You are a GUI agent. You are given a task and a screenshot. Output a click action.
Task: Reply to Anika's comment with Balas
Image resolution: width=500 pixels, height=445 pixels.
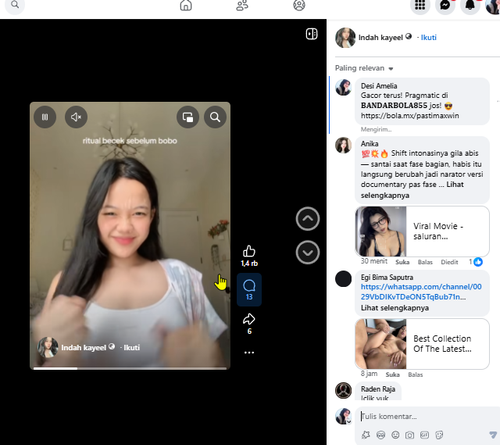click(425, 262)
